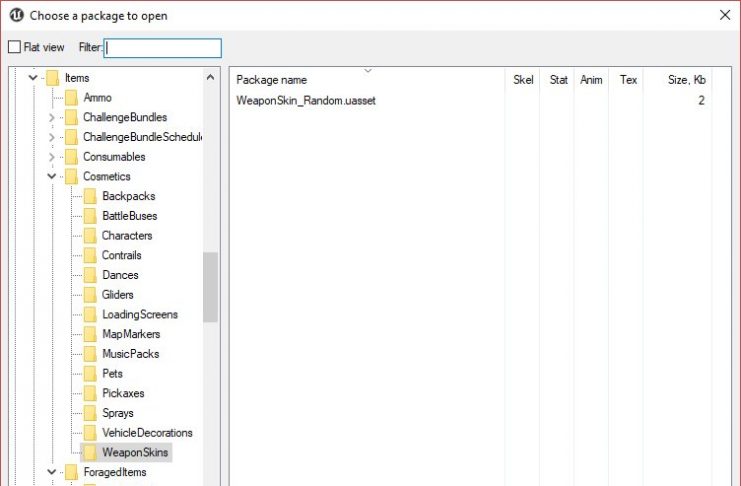741x486 pixels.
Task: Click the ChallengeBundles folder icon
Action: [71, 117]
